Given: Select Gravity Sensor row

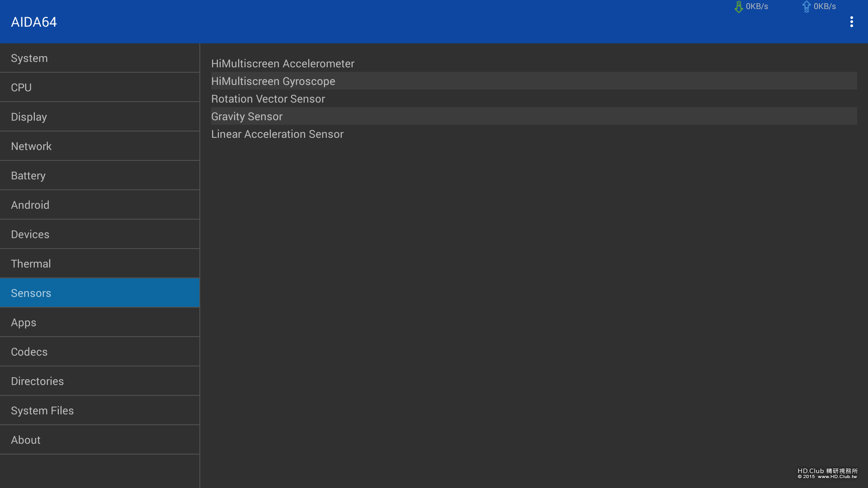Looking at the screenshot, I should tap(534, 117).
